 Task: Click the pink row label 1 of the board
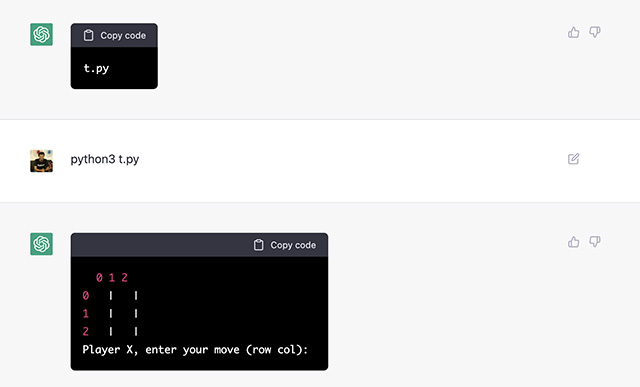coord(86,314)
